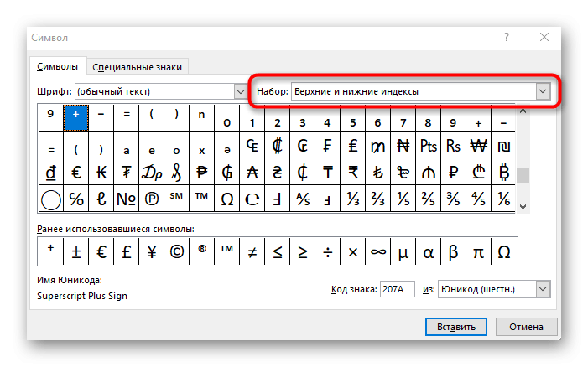Select the French franc sign ₣
Screen dimensions: 588x367
[x=327, y=145]
